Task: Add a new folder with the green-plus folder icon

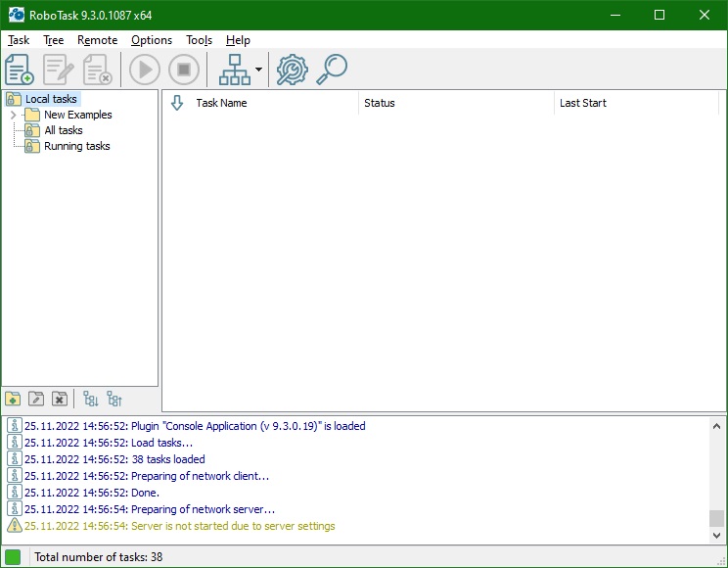Action: 13,399
